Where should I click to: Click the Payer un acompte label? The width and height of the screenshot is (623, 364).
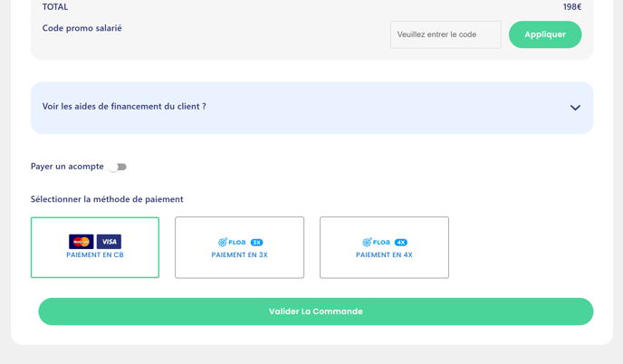(67, 167)
